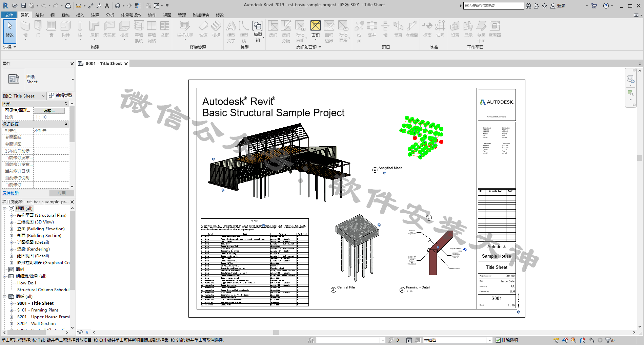Click the Set work plane (设置) icon
The image size is (644, 345).
tap(455, 26)
